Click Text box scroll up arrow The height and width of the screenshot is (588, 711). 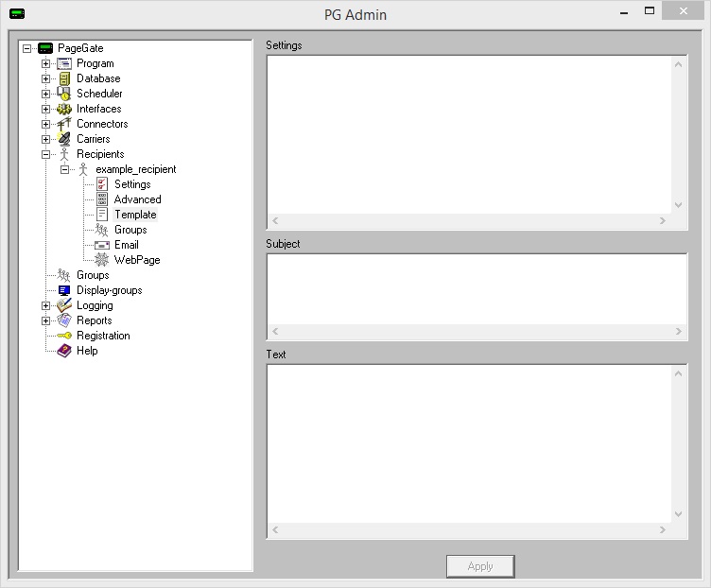click(678, 373)
